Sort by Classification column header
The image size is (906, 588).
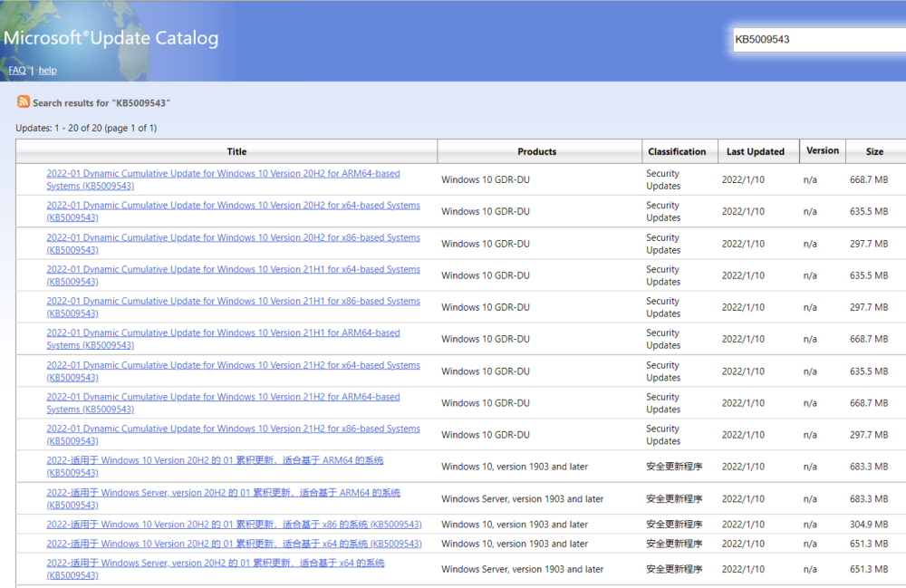click(x=677, y=151)
